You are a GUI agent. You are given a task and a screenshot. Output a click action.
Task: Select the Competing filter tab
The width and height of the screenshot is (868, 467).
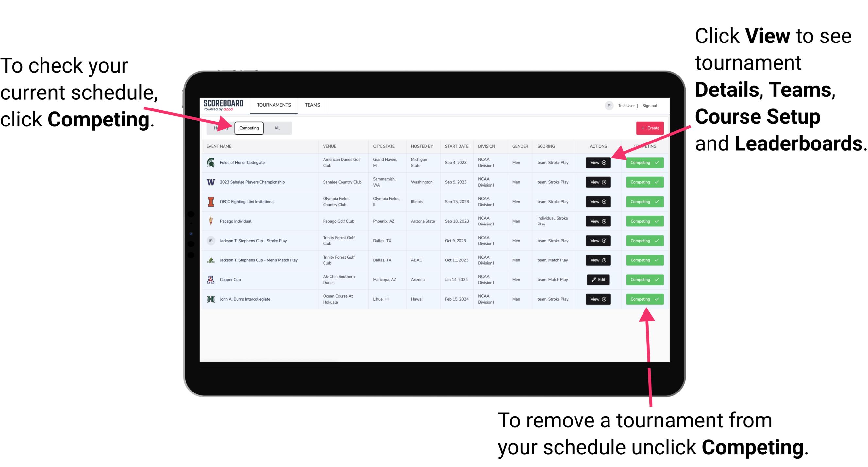pyautogui.click(x=248, y=128)
